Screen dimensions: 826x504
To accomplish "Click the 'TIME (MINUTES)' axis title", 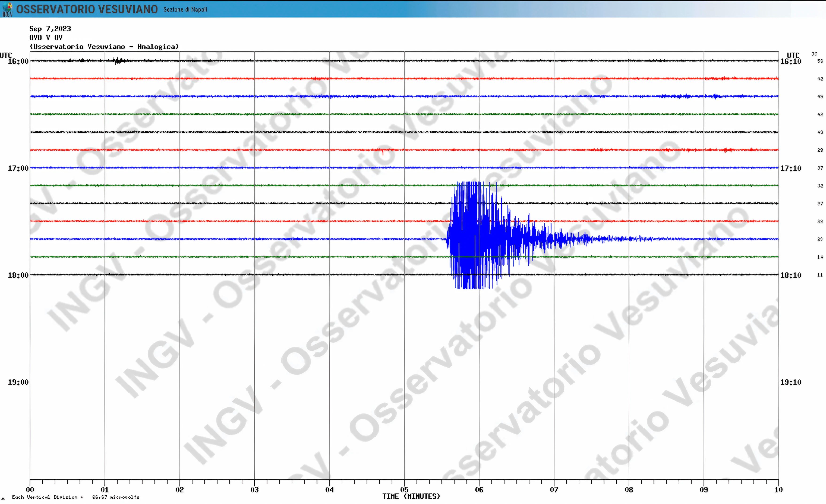I will tap(411, 496).
